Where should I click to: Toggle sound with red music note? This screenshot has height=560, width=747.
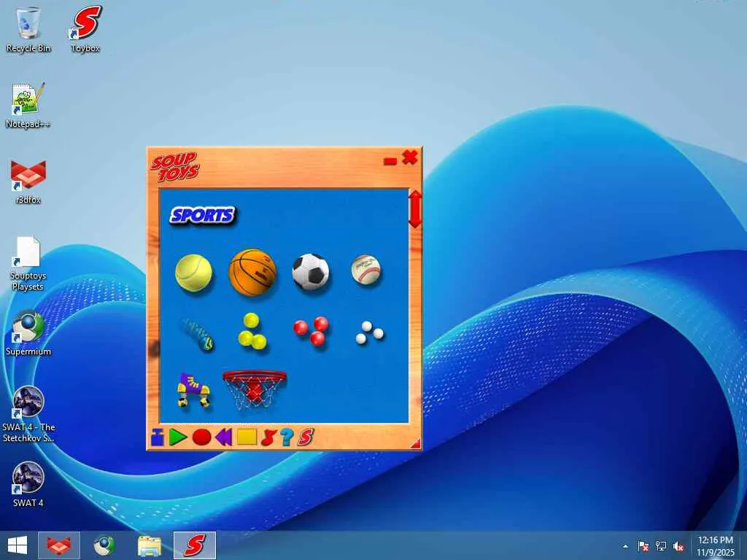pos(268,437)
